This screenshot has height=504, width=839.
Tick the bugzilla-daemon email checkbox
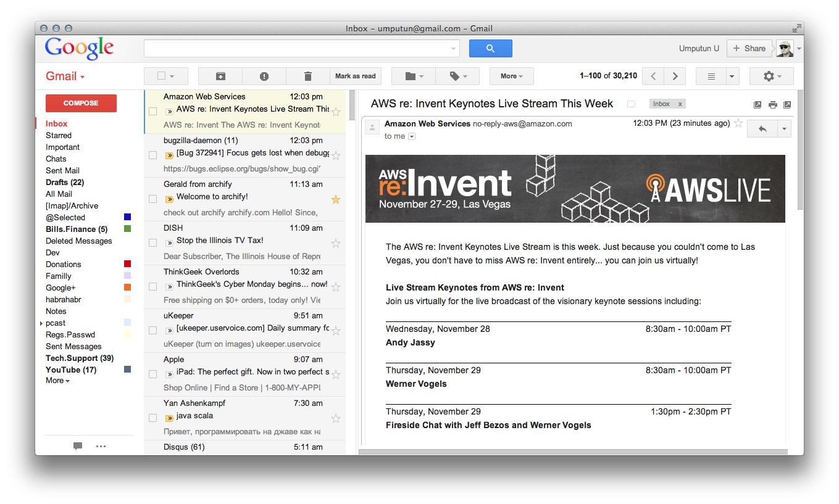[153, 155]
